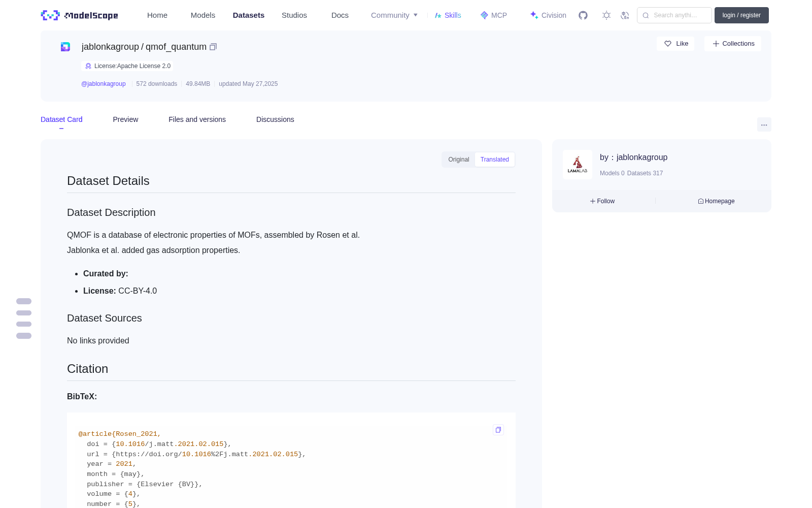The width and height of the screenshot is (812, 508).
Task: Open the @jablonkagroup profile link
Action: [104, 84]
